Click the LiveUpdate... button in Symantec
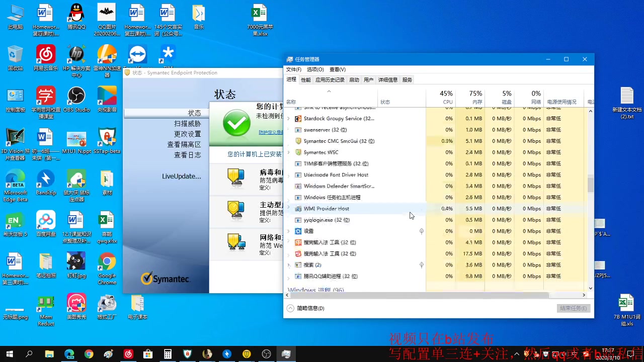Image resolution: width=644 pixels, height=362 pixels. tap(182, 176)
